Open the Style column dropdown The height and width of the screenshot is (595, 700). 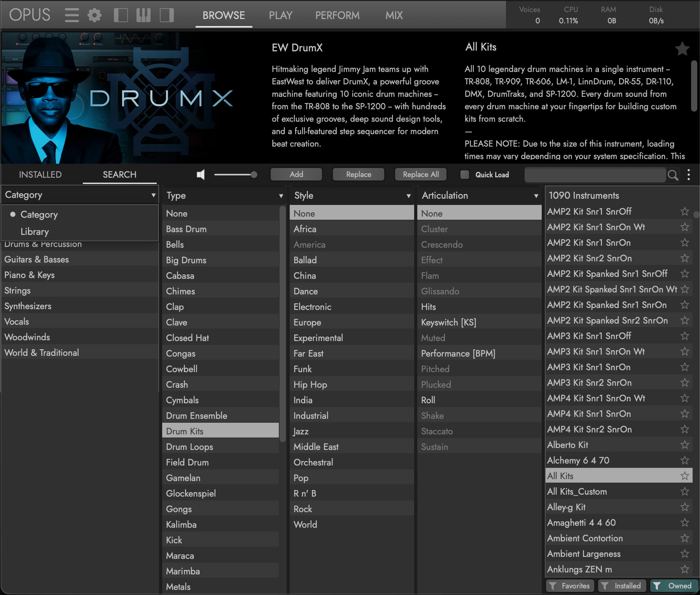coord(352,195)
